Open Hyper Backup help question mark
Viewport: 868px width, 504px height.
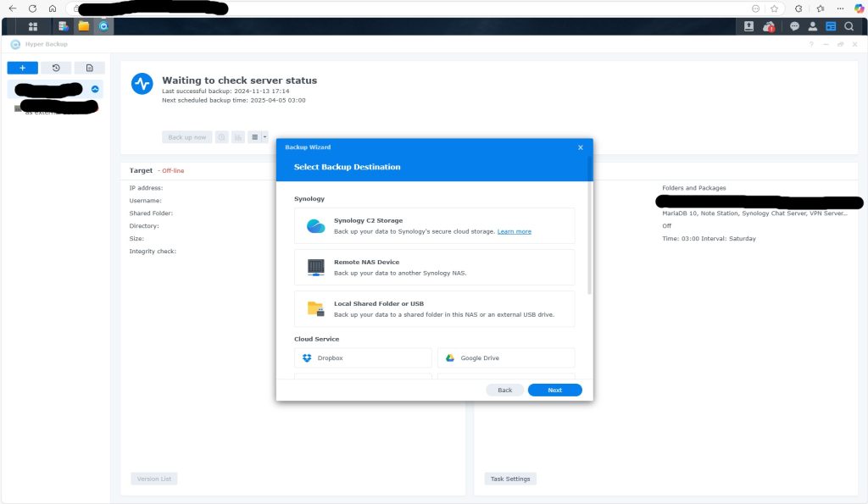[811, 44]
